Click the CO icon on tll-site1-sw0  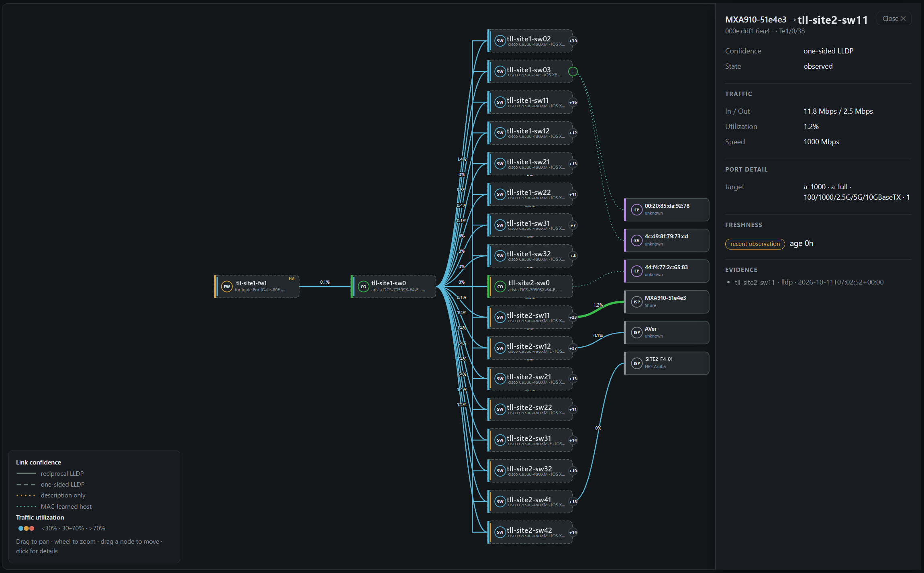(x=363, y=286)
